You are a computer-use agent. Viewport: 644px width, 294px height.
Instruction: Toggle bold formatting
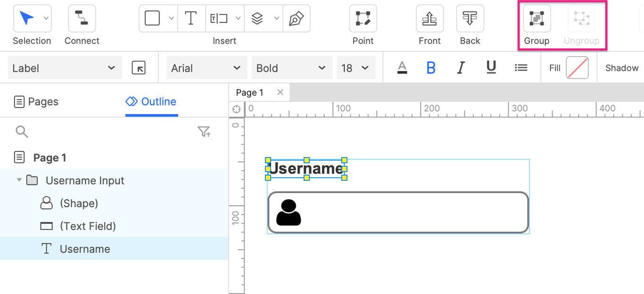[x=431, y=68]
